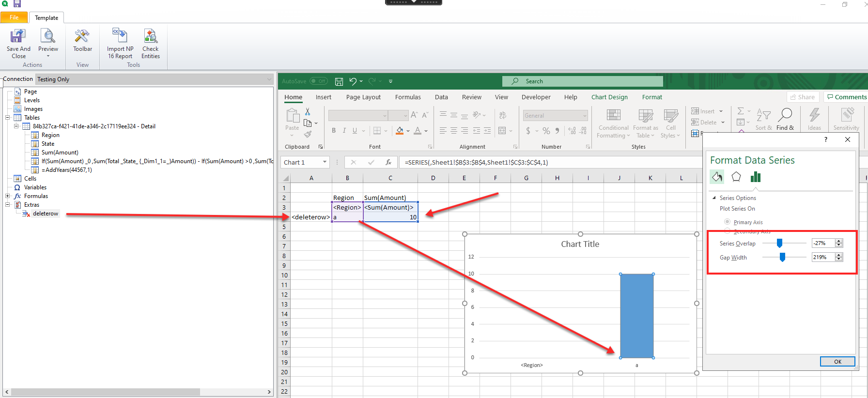Click the Save And Close icon
This screenshot has width=868, height=398.
[x=18, y=36]
